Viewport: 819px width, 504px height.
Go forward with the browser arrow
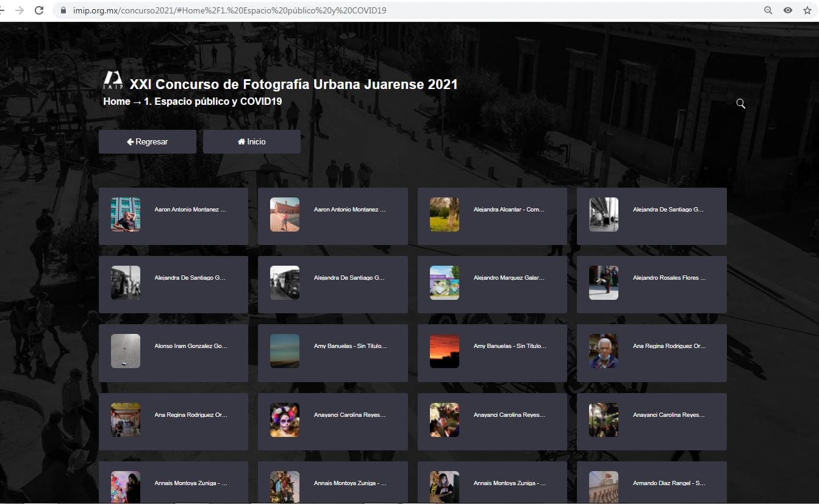tap(20, 10)
